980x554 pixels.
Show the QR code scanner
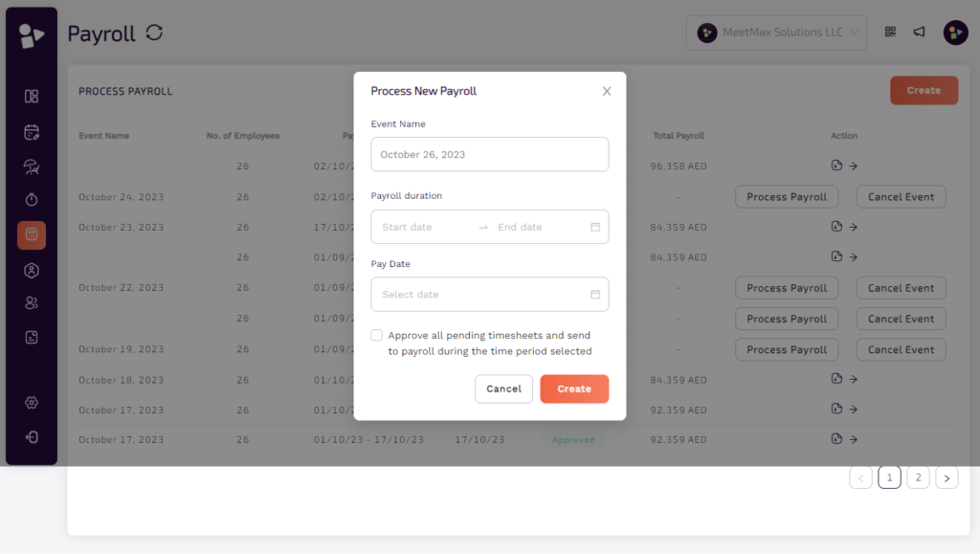click(x=889, y=32)
